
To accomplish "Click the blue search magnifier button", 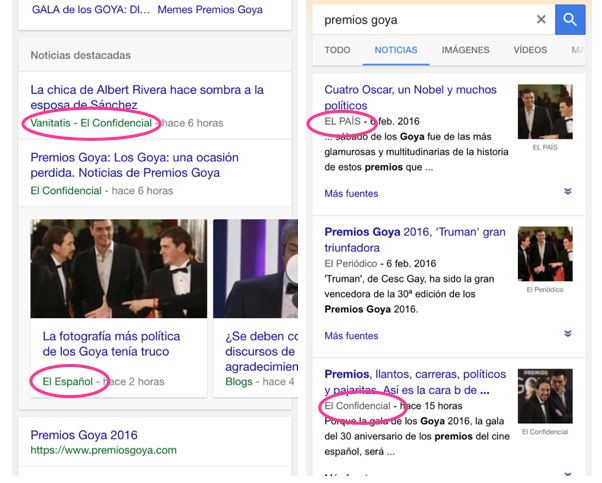I will (x=570, y=20).
